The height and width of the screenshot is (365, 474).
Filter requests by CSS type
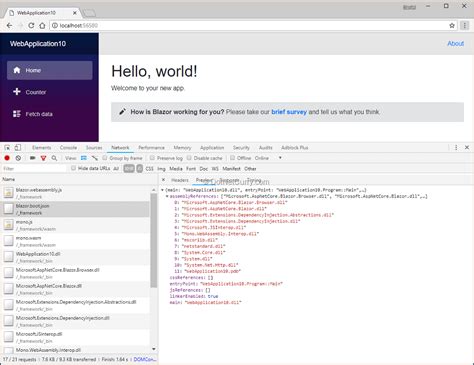coord(150,169)
